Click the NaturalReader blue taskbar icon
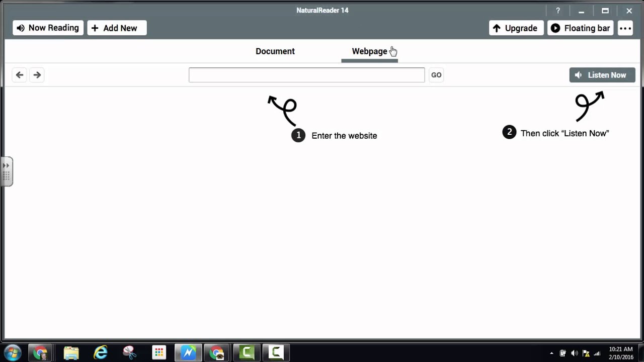The image size is (644, 362). [x=188, y=352]
